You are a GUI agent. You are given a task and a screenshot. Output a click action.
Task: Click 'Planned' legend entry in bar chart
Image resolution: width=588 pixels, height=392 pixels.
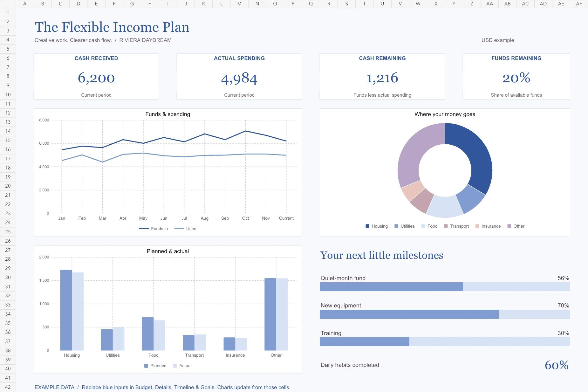155,366
